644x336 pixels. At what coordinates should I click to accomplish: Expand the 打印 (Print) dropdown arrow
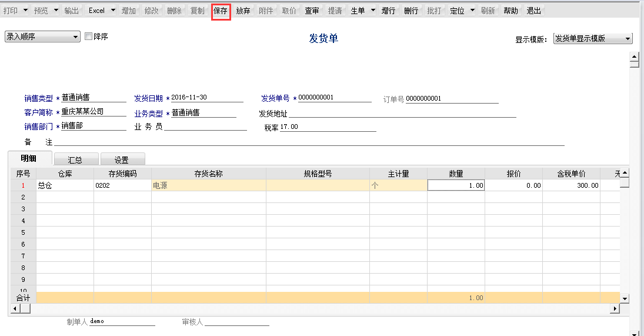(x=25, y=11)
